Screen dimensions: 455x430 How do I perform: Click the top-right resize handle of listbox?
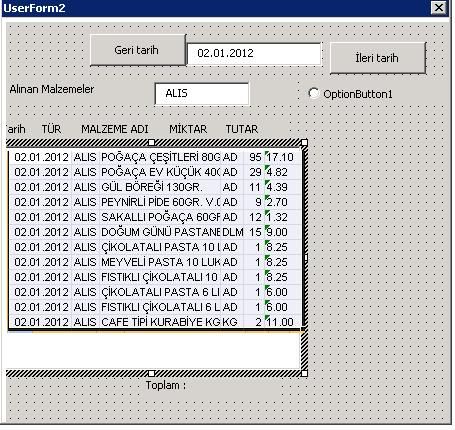[304, 143]
